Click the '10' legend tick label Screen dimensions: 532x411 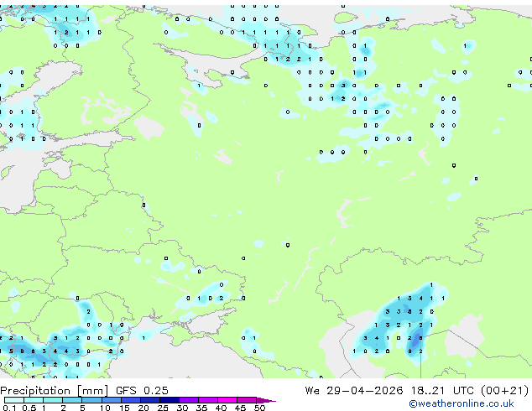105,408
